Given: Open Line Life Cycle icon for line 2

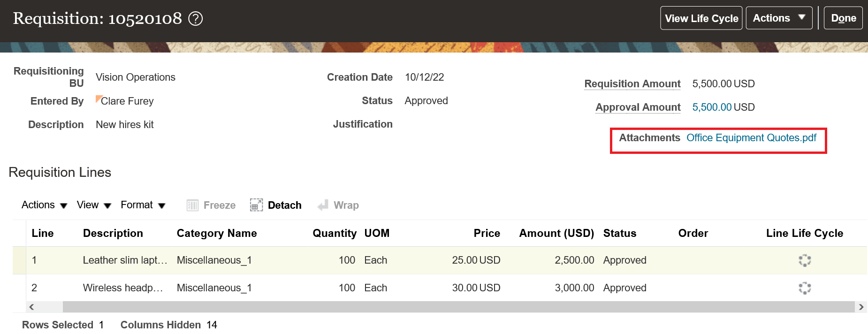Looking at the screenshot, I should coord(804,288).
